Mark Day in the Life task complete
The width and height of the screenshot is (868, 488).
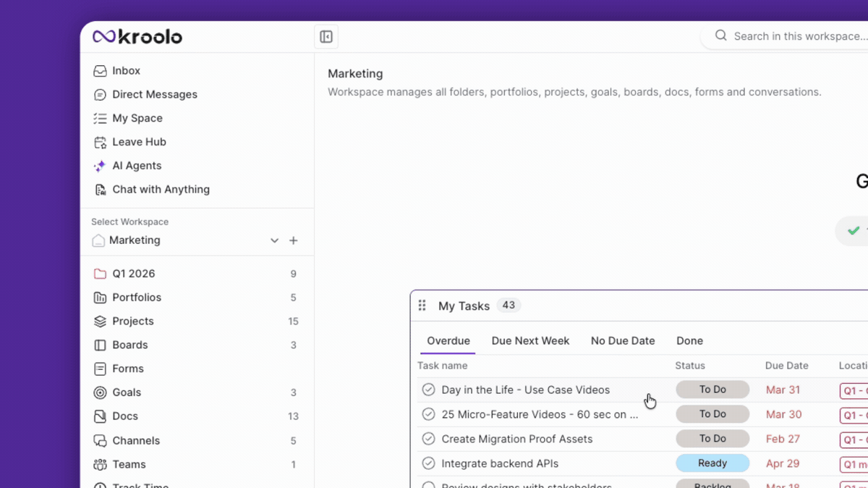(428, 390)
